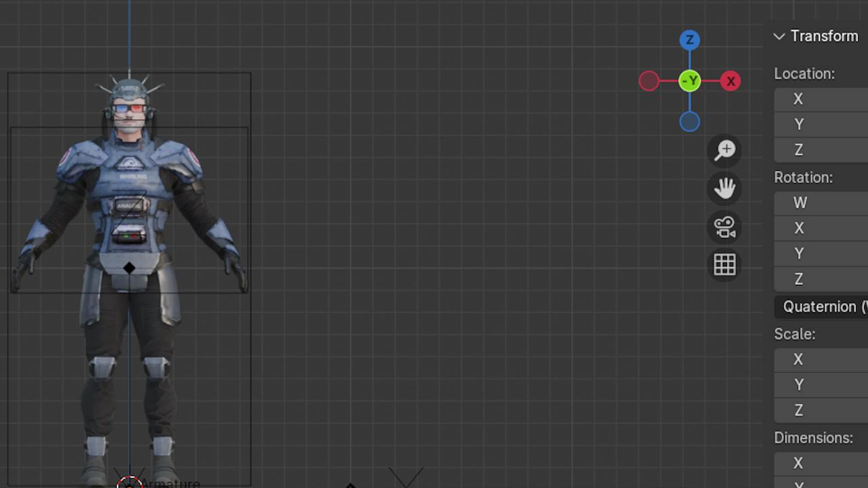
Task: Click the Scale Z field
Action: (x=821, y=411)
